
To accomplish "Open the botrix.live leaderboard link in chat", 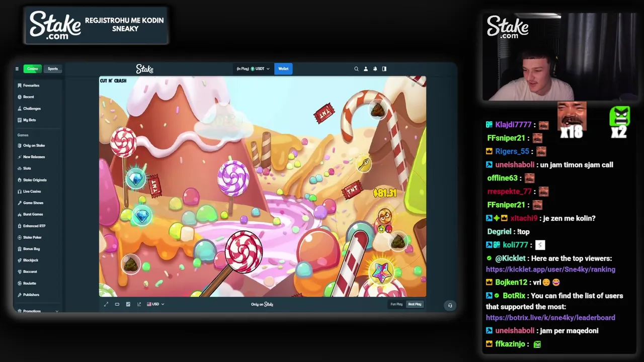I will (550, 318).
